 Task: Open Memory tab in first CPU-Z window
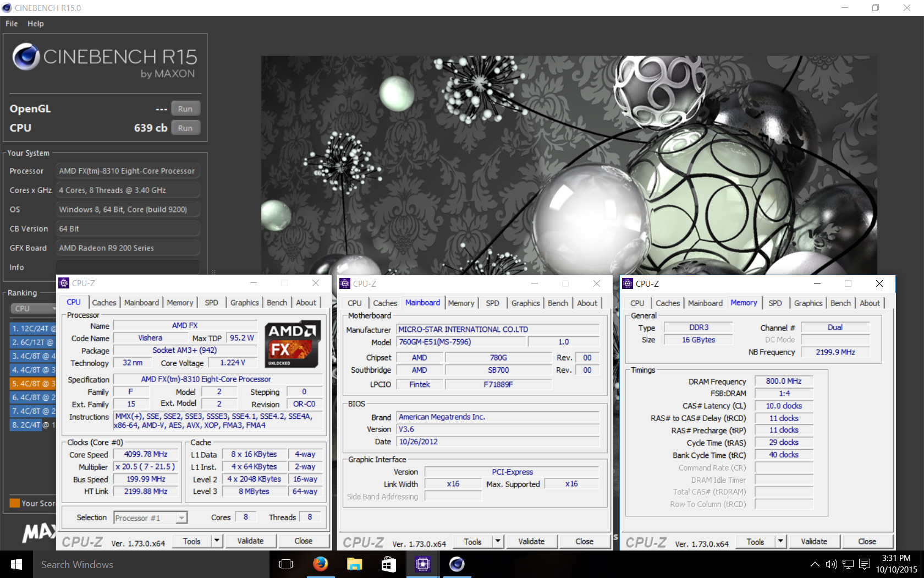(x=180, y=303)
